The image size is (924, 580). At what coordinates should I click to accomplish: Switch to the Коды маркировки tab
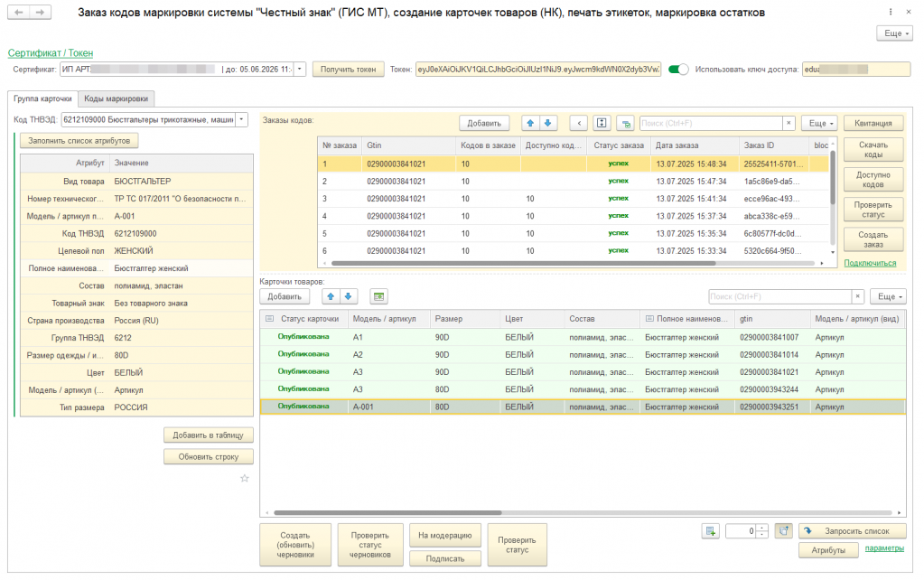[117, 98]
